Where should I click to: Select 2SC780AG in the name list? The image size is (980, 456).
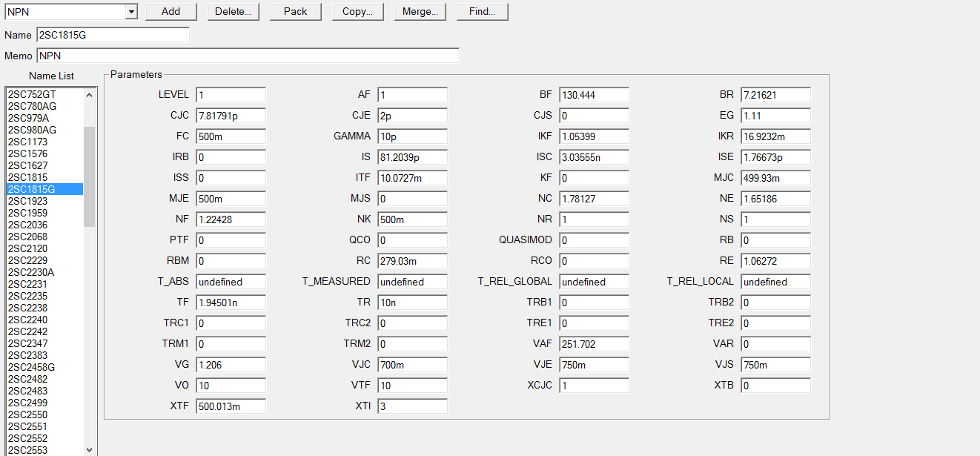pyautogui.click(x=44, y=106)
